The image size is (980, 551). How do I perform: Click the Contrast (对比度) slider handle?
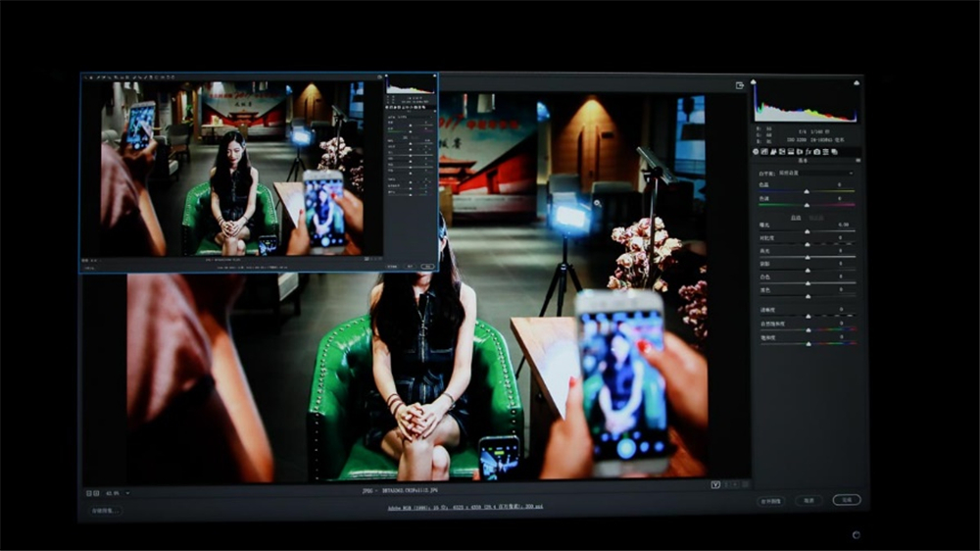tap(807, 244)
